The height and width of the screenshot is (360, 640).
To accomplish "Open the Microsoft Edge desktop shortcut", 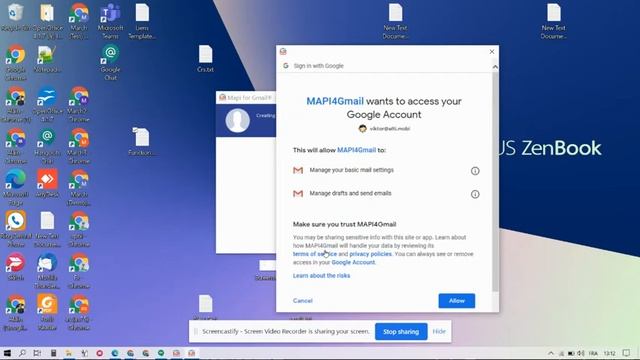I will [x=16, y=188].
